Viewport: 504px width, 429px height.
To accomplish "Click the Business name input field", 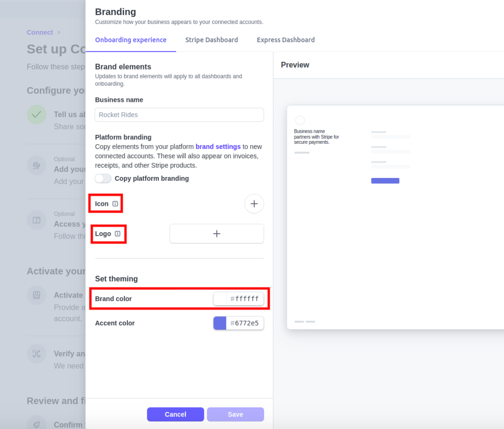I will tap(179, 115).
